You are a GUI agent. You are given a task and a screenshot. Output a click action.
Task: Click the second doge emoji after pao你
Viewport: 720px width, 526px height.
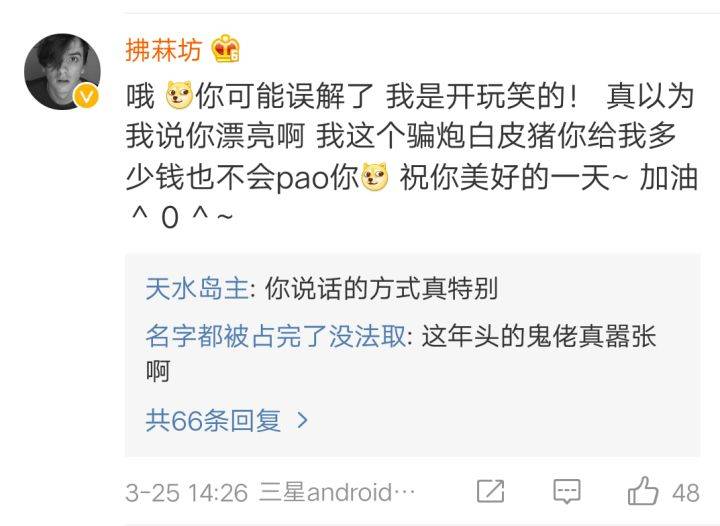pos(375,177)
